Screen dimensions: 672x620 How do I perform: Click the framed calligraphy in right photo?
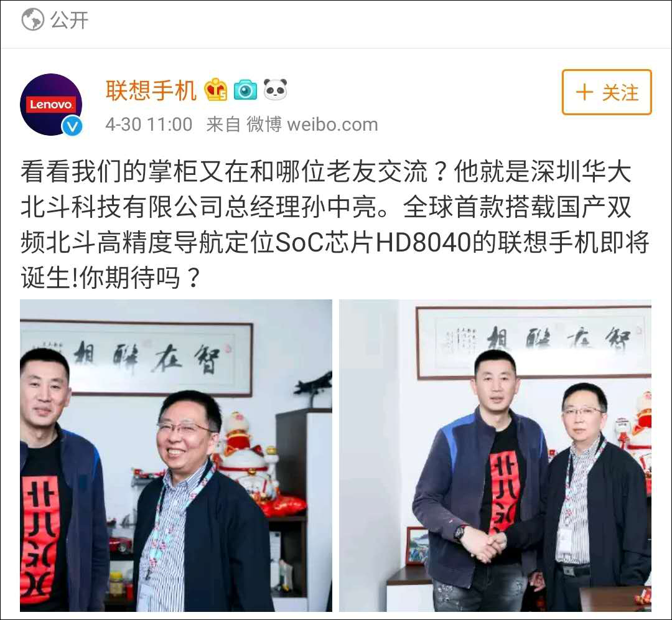coord(534,343)
